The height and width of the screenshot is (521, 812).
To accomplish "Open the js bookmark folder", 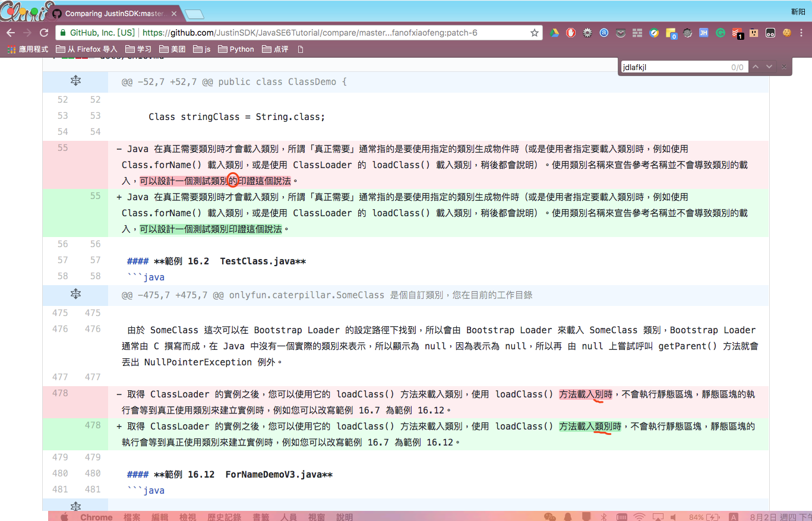I will [202, 49].
